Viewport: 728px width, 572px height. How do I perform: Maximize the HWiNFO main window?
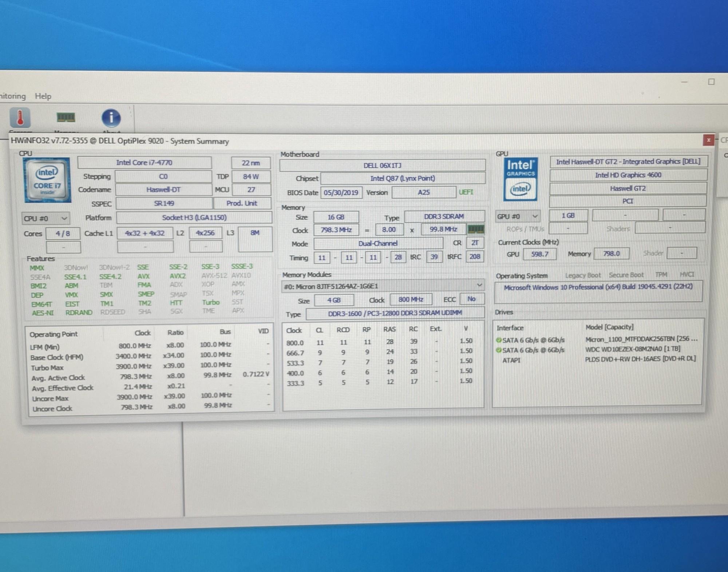pyautogui.click(x=711, y=82)
